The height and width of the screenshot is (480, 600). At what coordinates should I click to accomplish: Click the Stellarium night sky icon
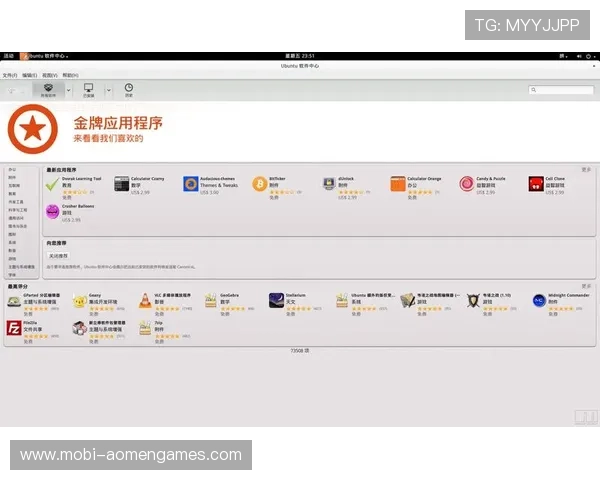pos(276,300)
